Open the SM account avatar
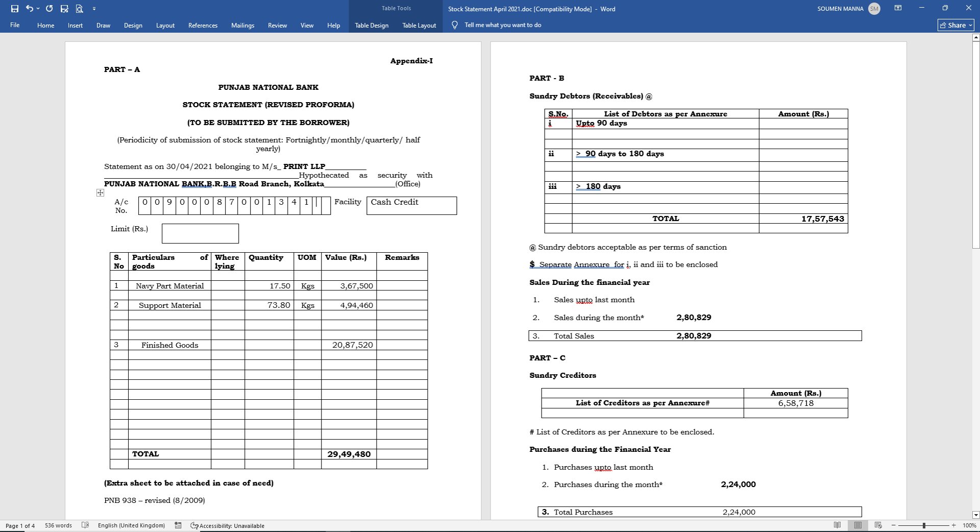The image size is (980, 532). [x=874, y=9]
